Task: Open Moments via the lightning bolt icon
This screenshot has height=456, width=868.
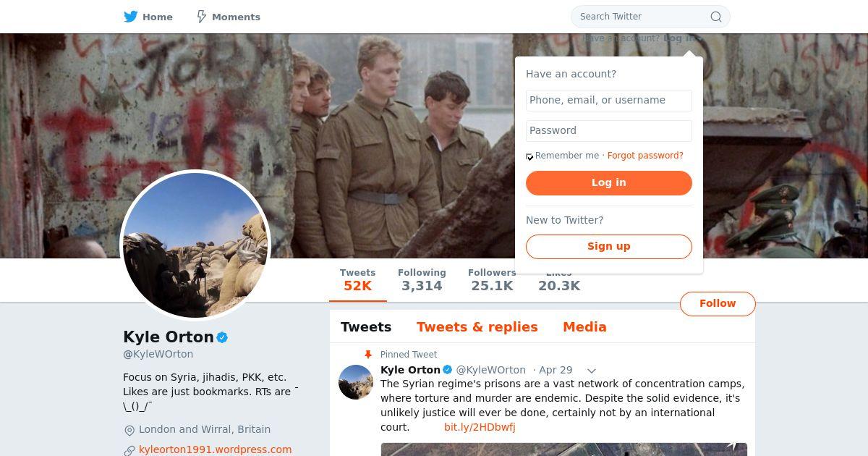Action: (202, 17)
